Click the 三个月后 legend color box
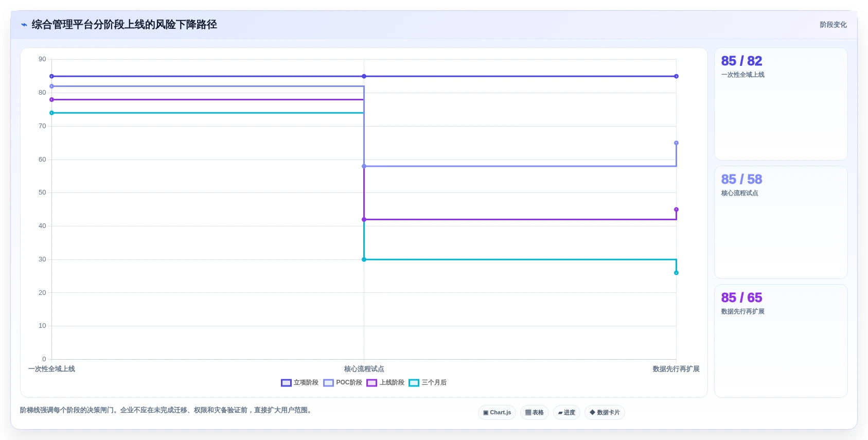 (x=414, y=382)
